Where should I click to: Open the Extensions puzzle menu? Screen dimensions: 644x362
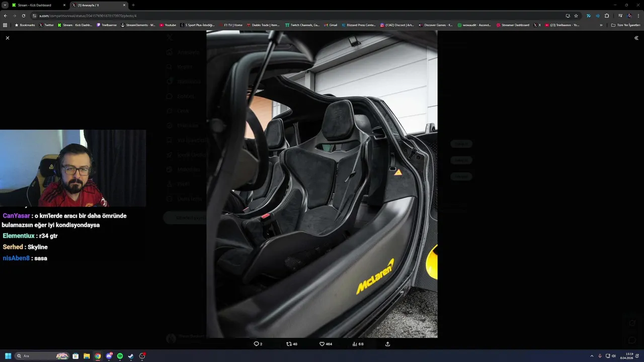(607, 16)
